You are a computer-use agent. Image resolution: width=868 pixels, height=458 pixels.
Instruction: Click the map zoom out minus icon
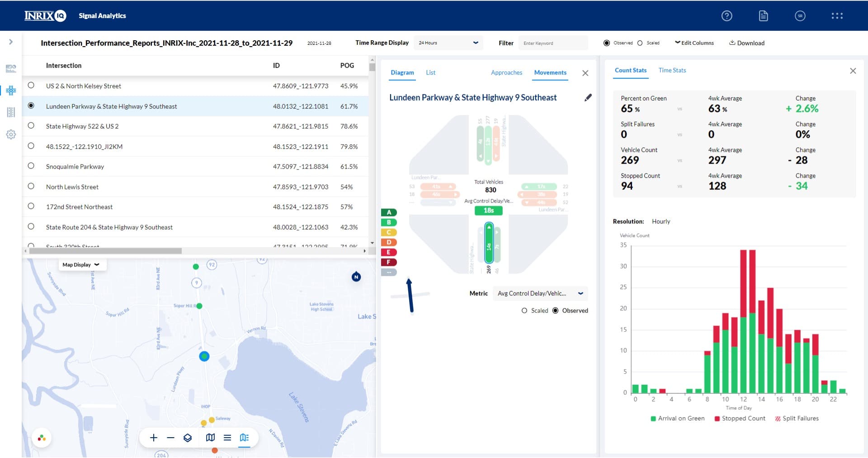170,438
